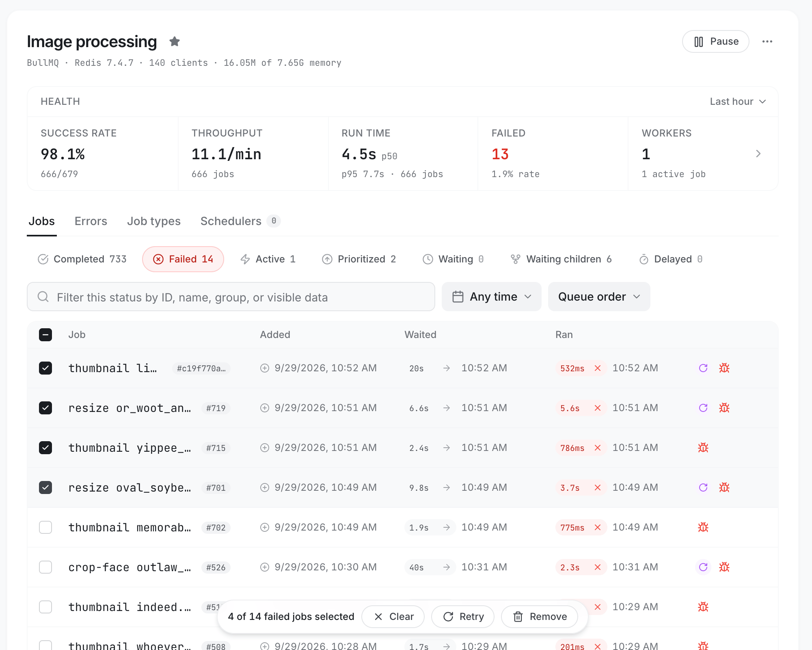Open the Any time date filter

[x=492, y=297]
